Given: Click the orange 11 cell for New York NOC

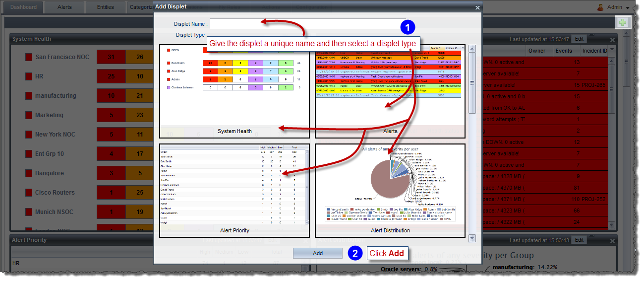Looking at the screenshot, I should point(140,135).
